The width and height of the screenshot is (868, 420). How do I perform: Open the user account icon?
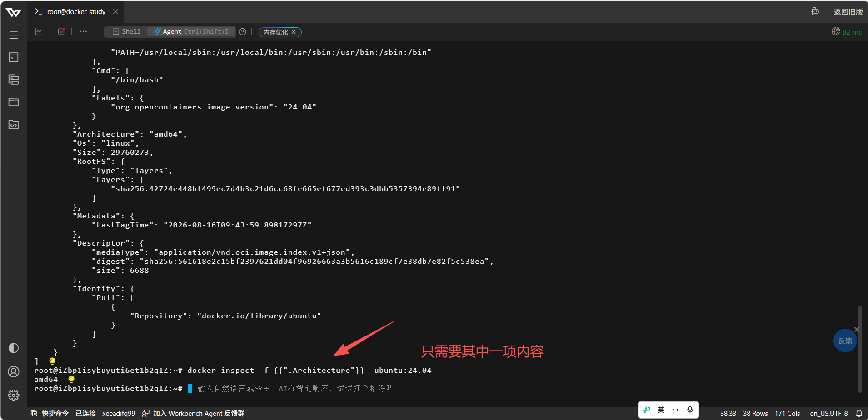[14, 372]
